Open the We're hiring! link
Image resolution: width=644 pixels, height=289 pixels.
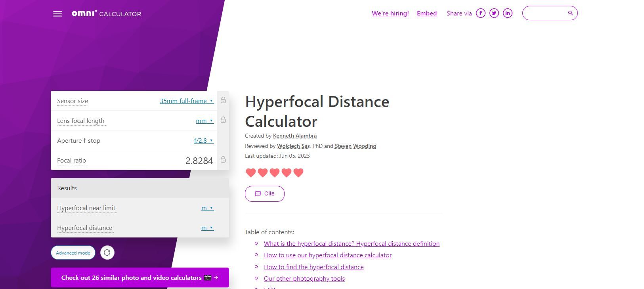click(390, 13)
